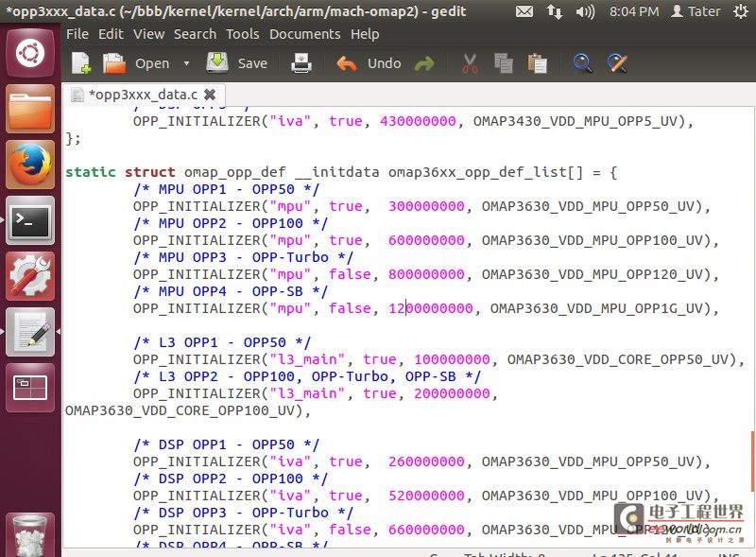The width and height of the screenshot is (756, 557).
Task: Open the Edit menu
Action: (x=111, y=34)
